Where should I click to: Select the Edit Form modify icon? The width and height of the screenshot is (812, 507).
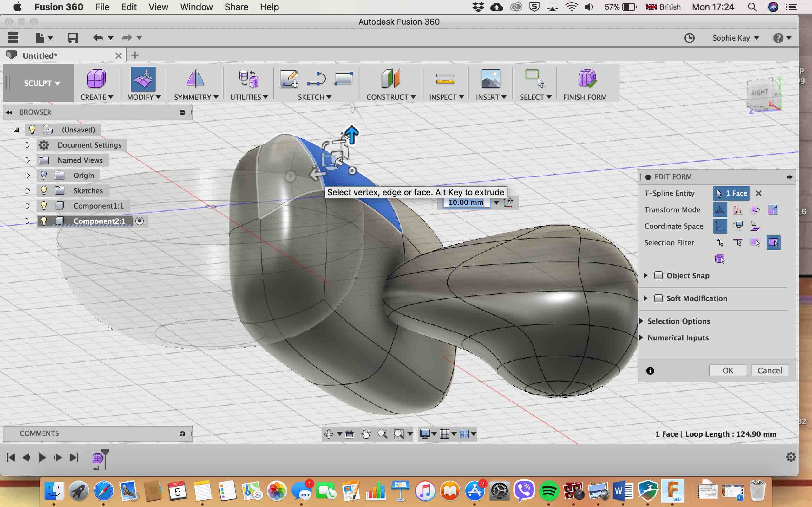(x=143, y=79)
